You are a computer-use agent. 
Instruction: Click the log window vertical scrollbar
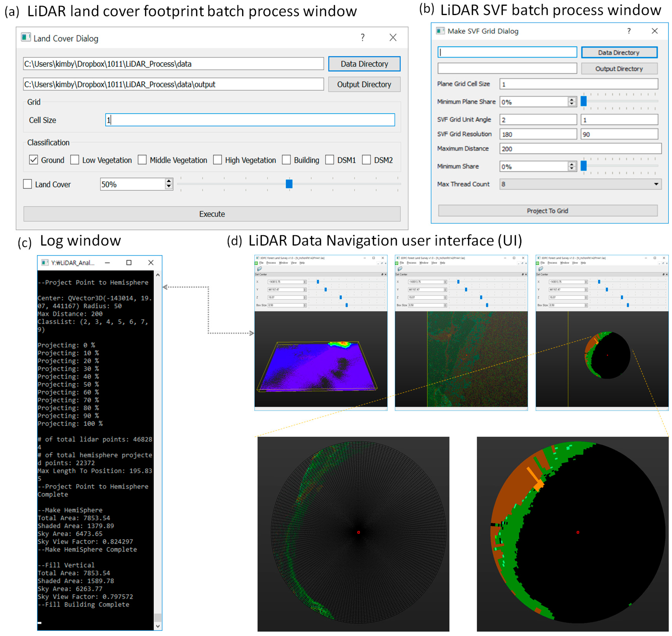[x=158, y=441]
